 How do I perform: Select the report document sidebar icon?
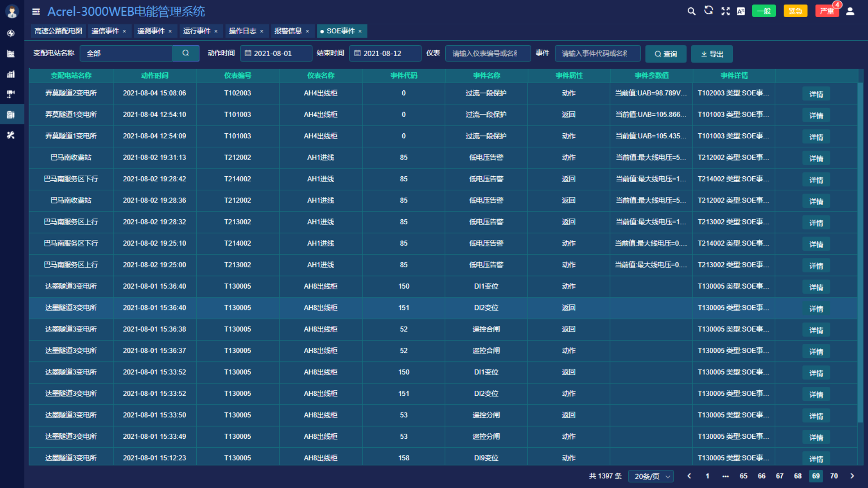(11, 115)
